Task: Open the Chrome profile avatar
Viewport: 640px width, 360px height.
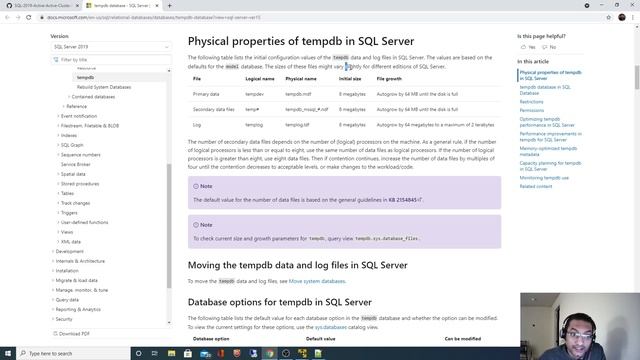Action: pos(622,17)
